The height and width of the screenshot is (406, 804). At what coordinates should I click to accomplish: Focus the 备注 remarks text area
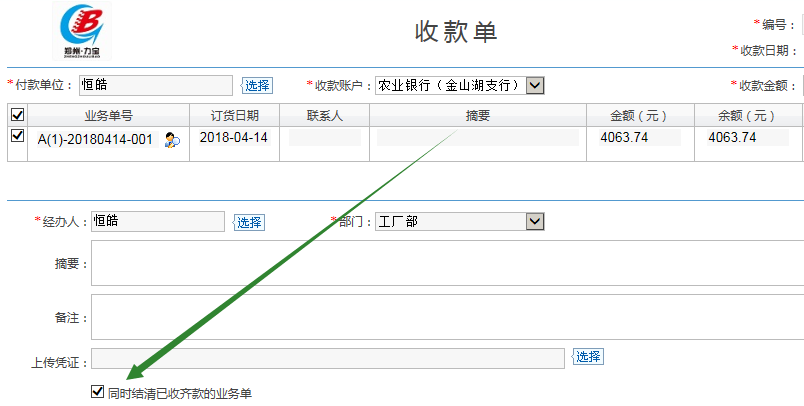(446, 317)
